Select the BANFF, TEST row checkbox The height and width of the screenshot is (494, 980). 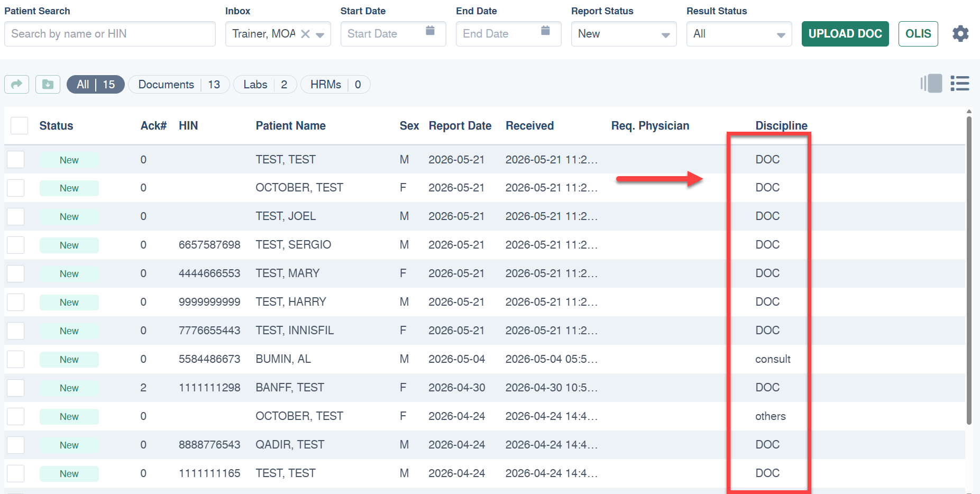coord(16,388)
